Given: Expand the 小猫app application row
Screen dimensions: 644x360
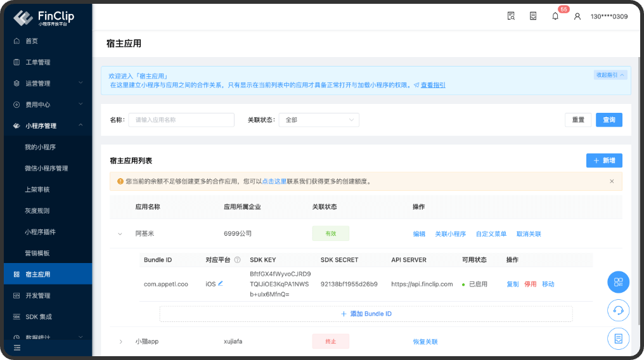Looking at the screenshot, I should tap(120, 342).
